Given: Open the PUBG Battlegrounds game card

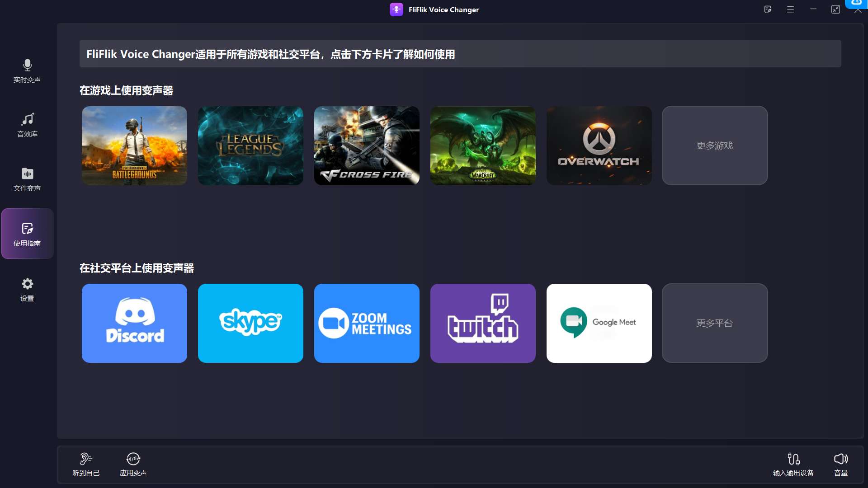Looking at the screenshot, I should point(134,145).
